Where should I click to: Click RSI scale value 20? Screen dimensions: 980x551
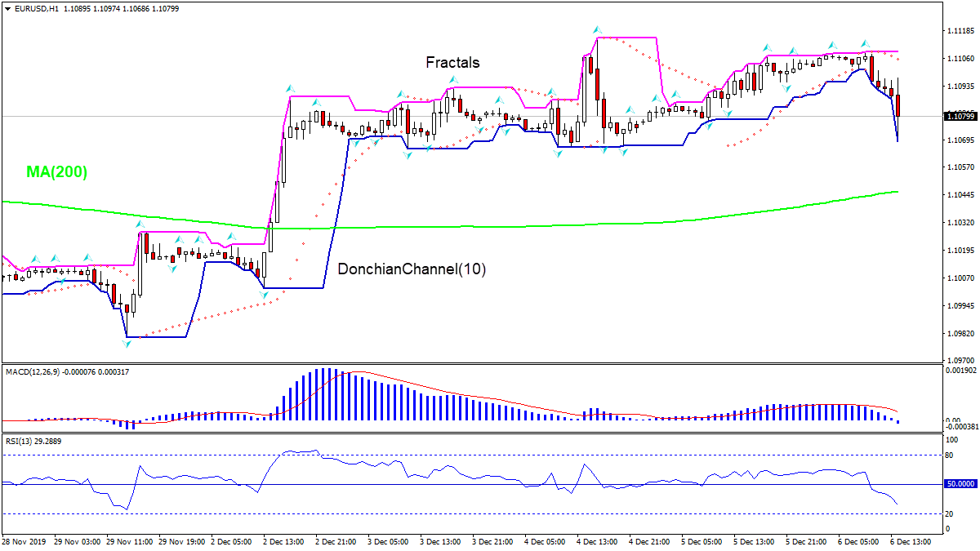click(950, 513)
